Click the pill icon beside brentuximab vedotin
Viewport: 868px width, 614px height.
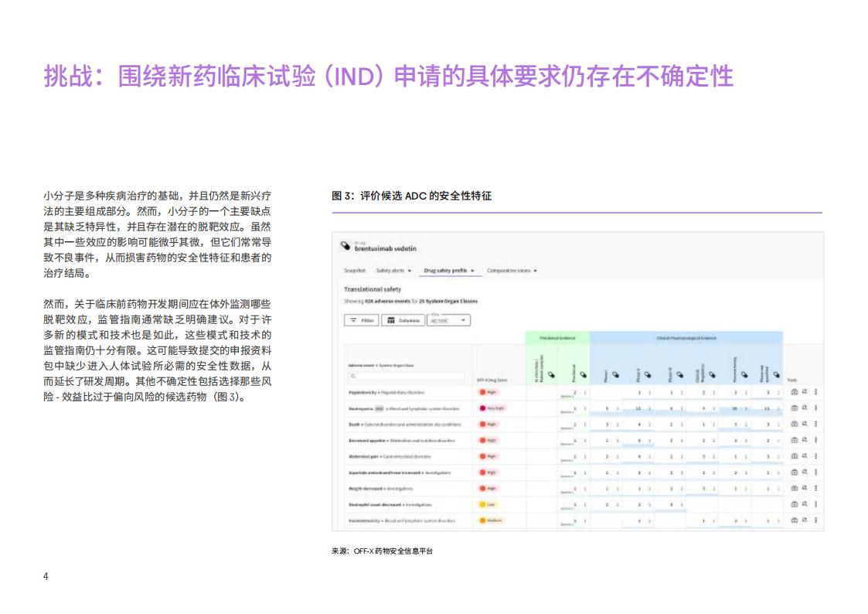click(345, 245)
